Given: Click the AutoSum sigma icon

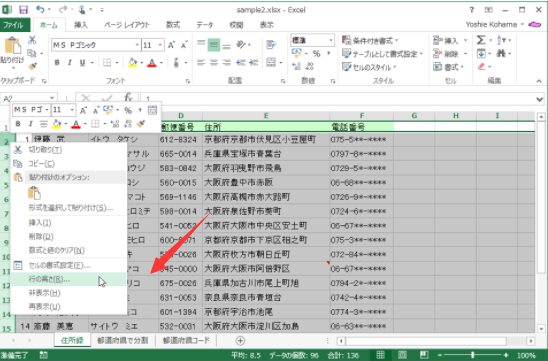Looking at the screenshot, I should click(x=481, y=40).
